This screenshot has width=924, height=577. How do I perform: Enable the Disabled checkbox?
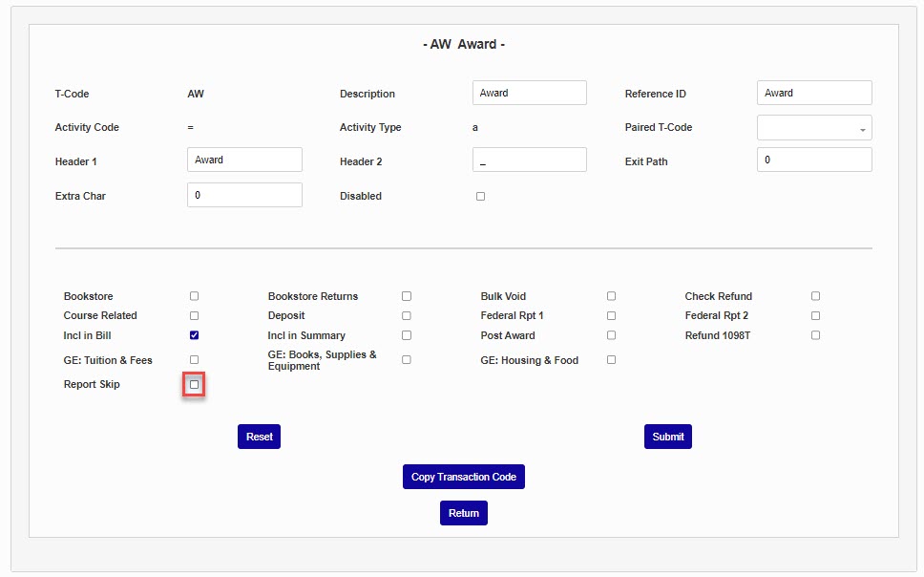480,197
